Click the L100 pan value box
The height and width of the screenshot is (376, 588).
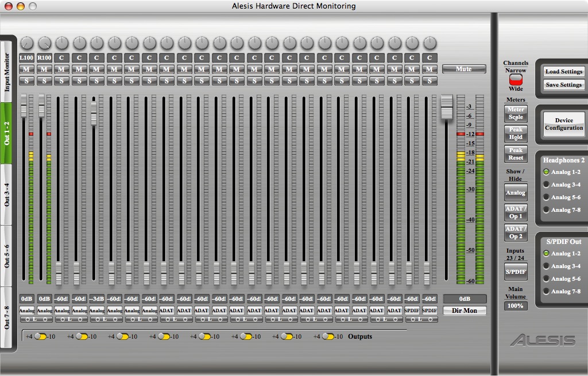(x=26, y=58)
